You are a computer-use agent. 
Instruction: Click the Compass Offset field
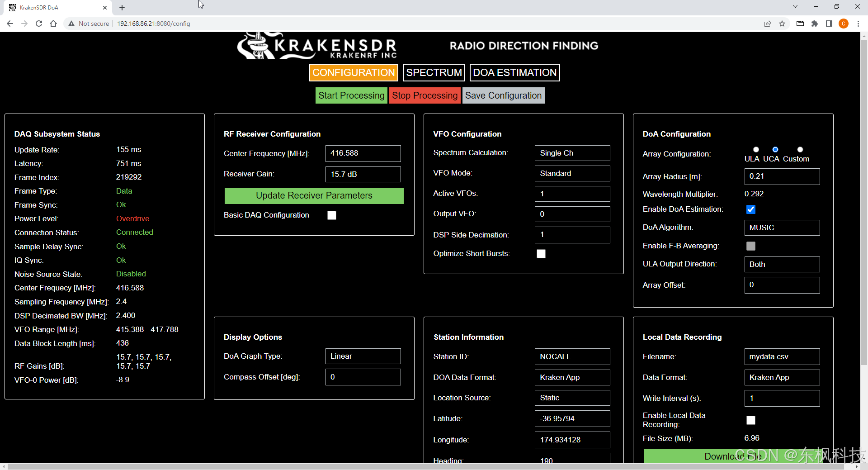point(363,377)
